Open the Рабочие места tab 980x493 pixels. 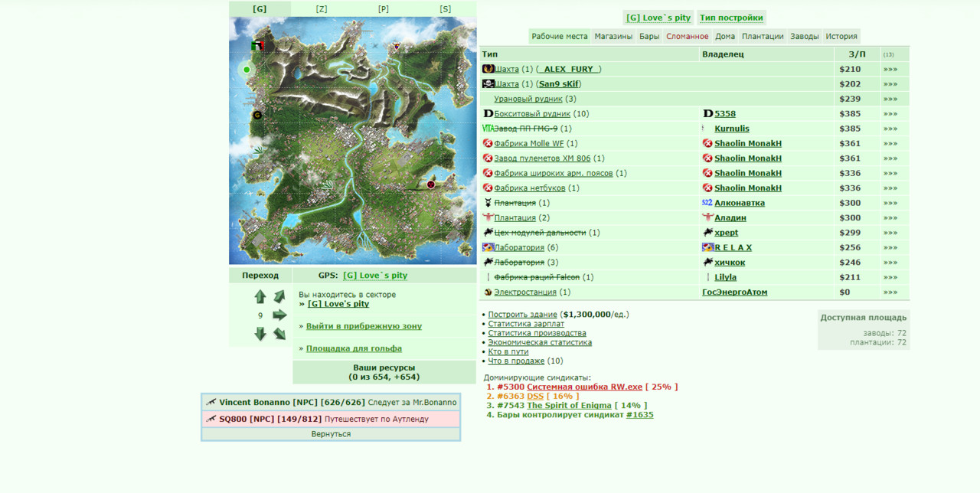pos(560,36)
